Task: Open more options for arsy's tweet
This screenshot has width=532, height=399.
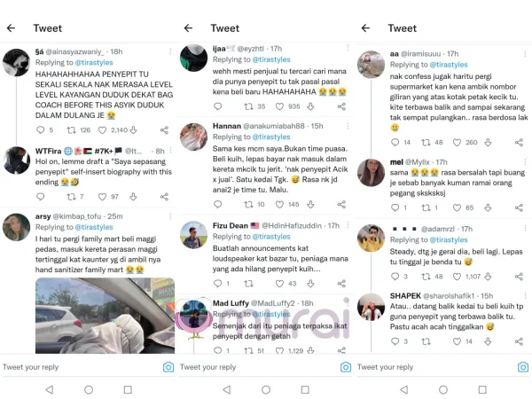Action: [x=170, y=216]
